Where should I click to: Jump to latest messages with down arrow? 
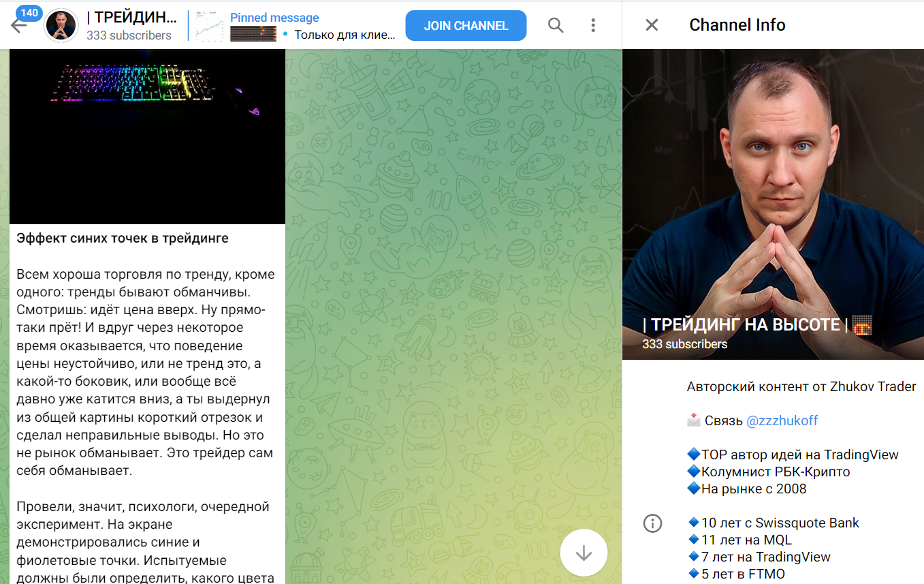point(584,553)
